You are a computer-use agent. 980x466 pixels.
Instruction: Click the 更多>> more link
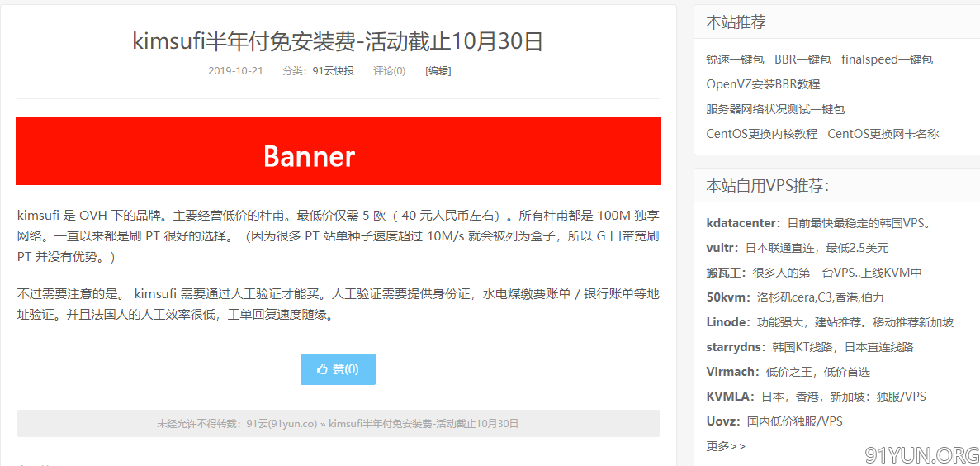pos(726,446)
